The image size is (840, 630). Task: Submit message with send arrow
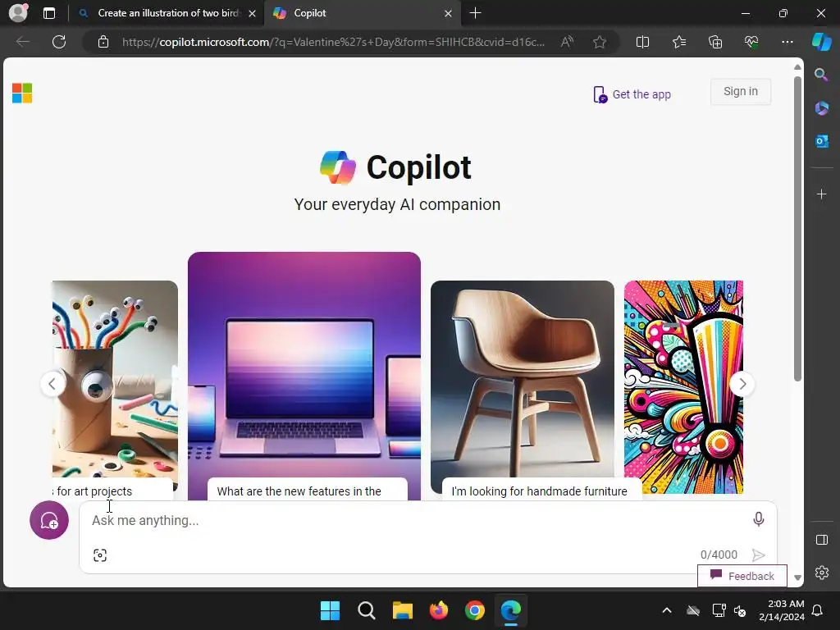point(758,555)
